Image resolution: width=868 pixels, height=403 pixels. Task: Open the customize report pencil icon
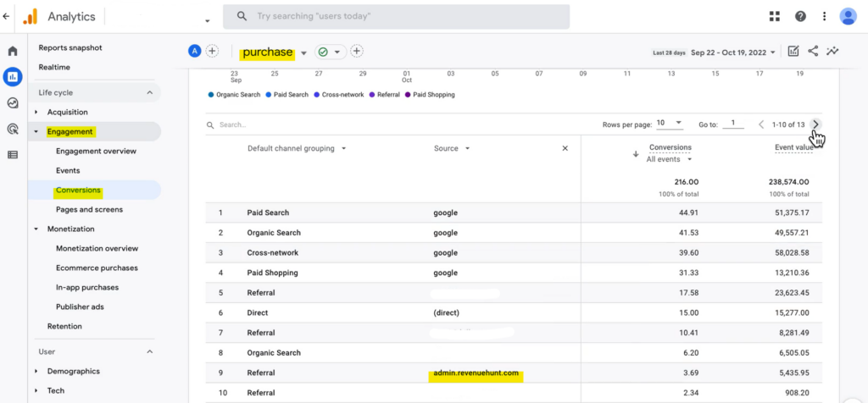(793, 52)
